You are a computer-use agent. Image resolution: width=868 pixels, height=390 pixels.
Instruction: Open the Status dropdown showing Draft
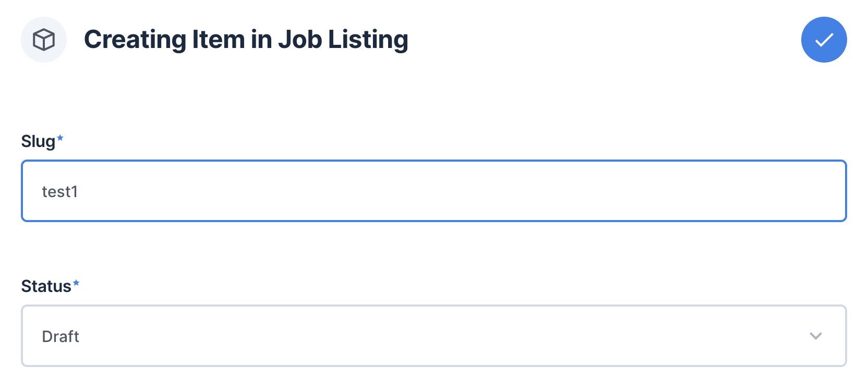click(433, 336)
